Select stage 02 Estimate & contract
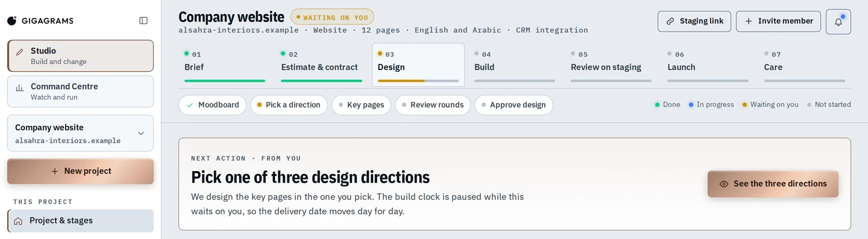868x239 pixels. pyautogui.click(x=321, y=65)
